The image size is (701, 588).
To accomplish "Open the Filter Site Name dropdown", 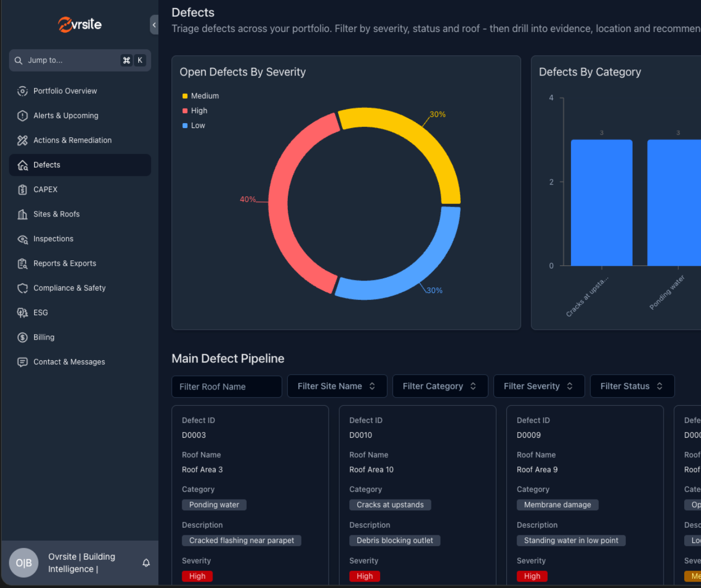I will coord(337,386).
